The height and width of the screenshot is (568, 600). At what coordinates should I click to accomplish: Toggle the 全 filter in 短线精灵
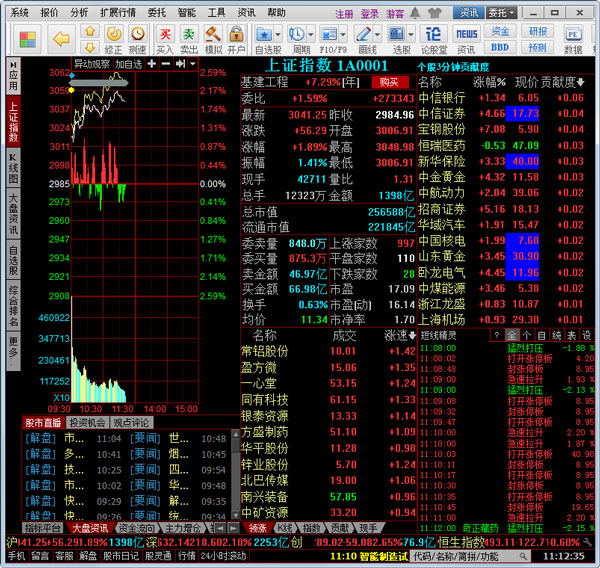tap(511, 336)
